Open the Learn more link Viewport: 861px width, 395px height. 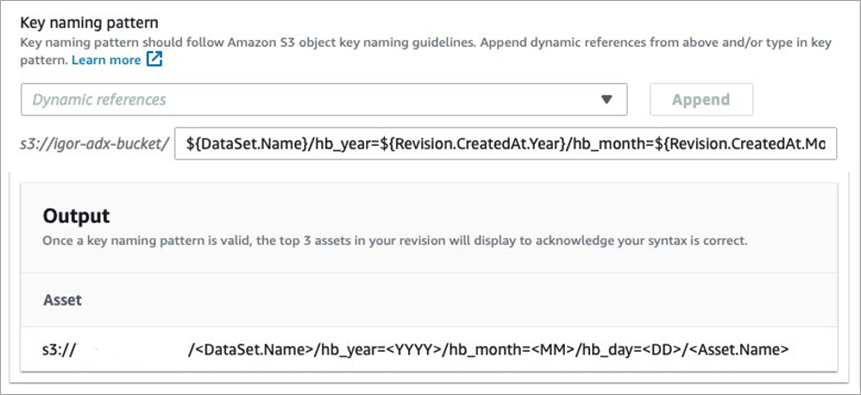tap(106, 60)
